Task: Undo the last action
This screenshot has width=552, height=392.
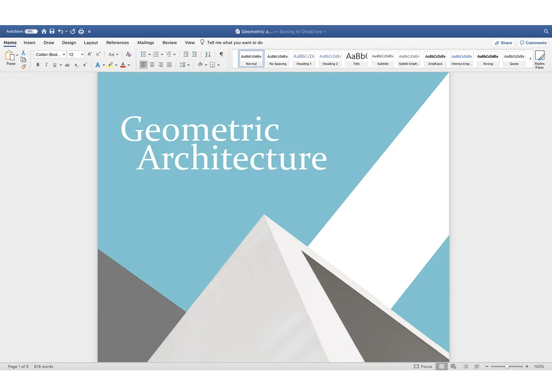Action: click(60, 31)
